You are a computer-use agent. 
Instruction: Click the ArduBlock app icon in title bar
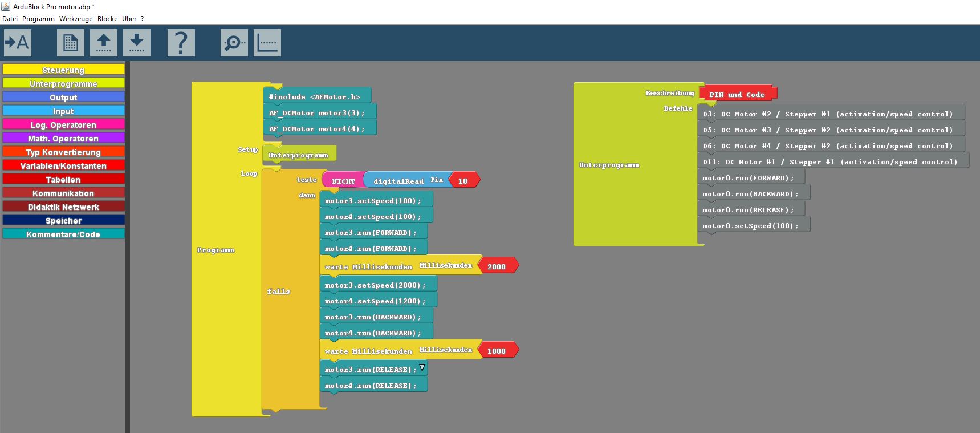pos(6,6)
